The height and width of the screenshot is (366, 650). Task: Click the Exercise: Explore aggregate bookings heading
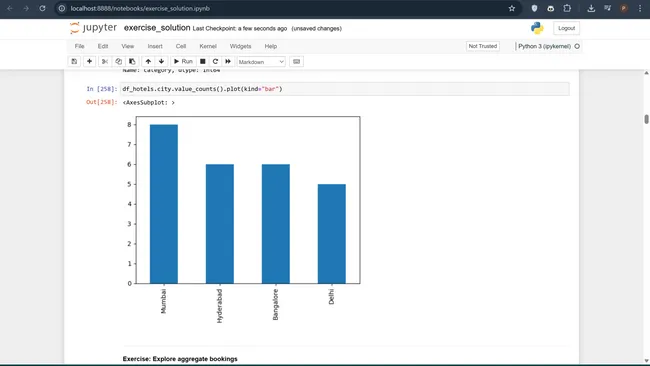coord(180,359)
